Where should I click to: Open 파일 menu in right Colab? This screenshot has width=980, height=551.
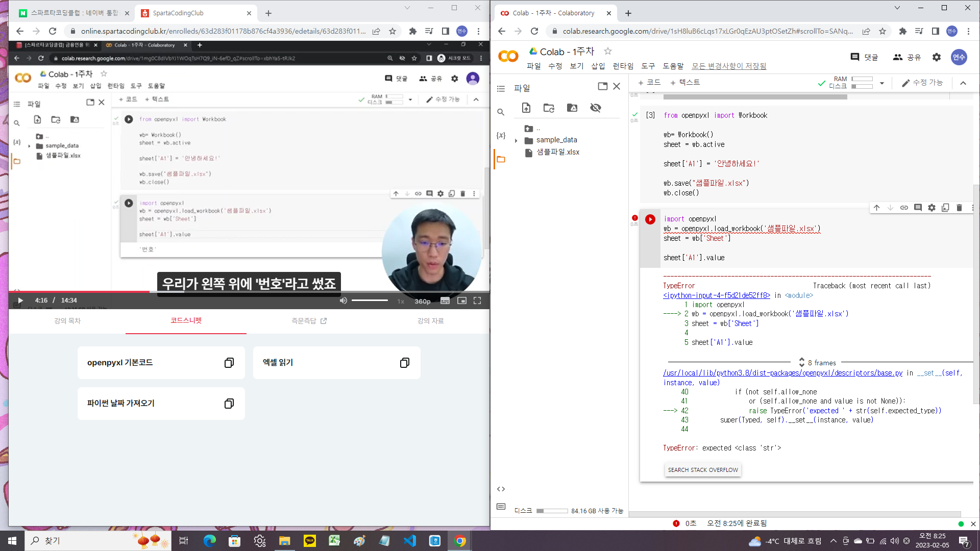[533, 66]
